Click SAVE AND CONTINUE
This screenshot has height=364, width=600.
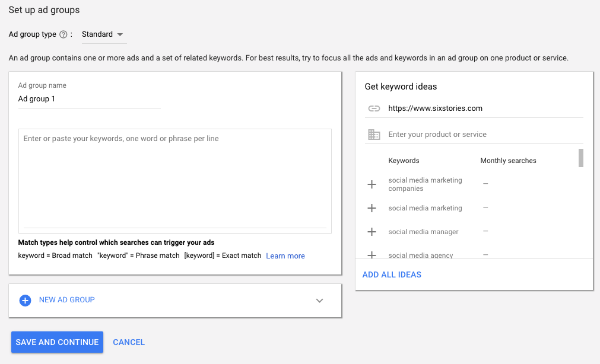tap(56, 342)
